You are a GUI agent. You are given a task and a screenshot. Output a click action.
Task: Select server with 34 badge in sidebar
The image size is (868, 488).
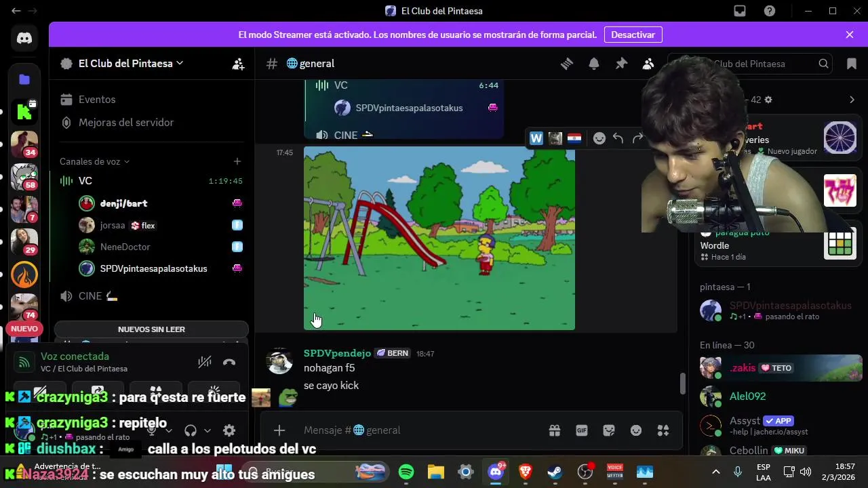[24, 144]
